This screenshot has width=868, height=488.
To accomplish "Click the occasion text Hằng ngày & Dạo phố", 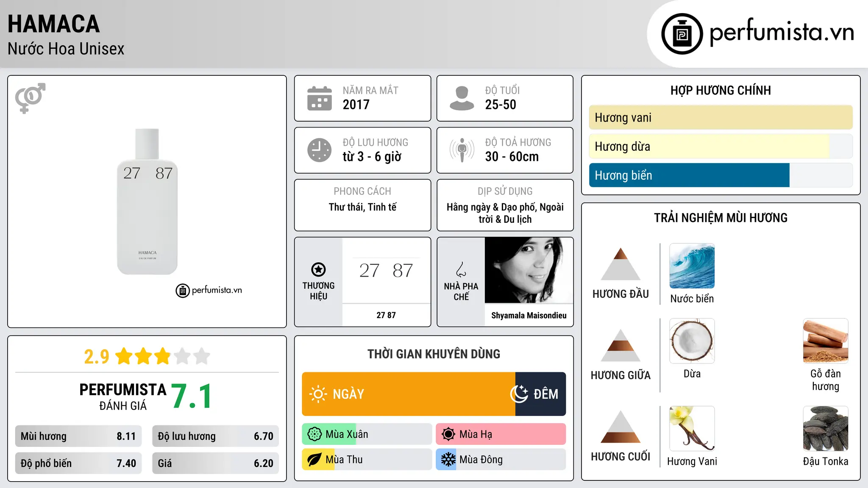I will (x=492, y=207).
